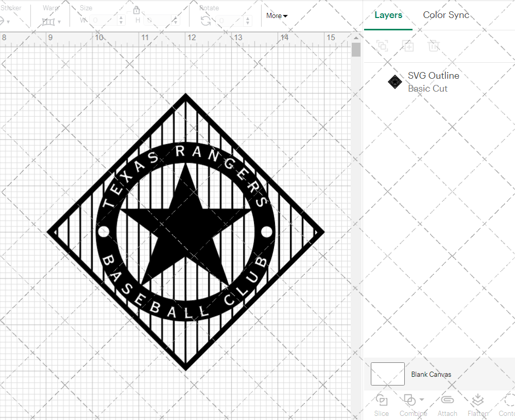The image size is (515, 420).
Task: Click the Blank Canvas color swatch
Action: (x=387, y=374)
